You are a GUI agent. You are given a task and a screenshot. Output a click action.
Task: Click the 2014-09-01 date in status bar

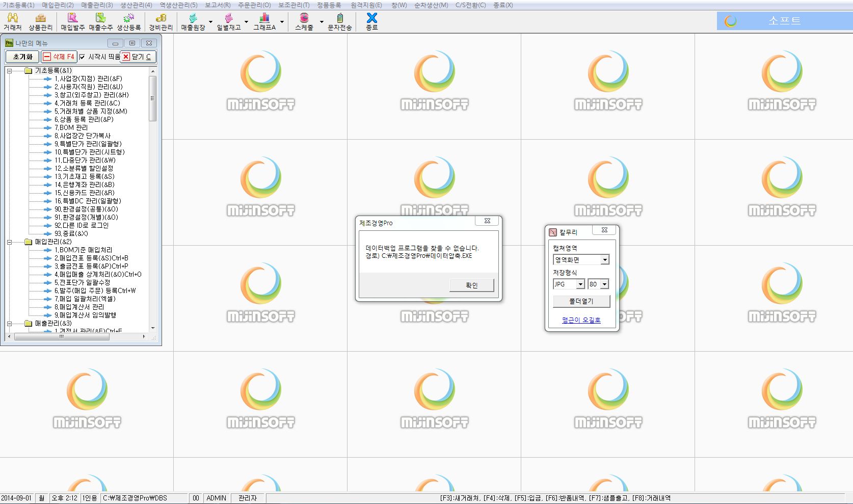point(16,498)
